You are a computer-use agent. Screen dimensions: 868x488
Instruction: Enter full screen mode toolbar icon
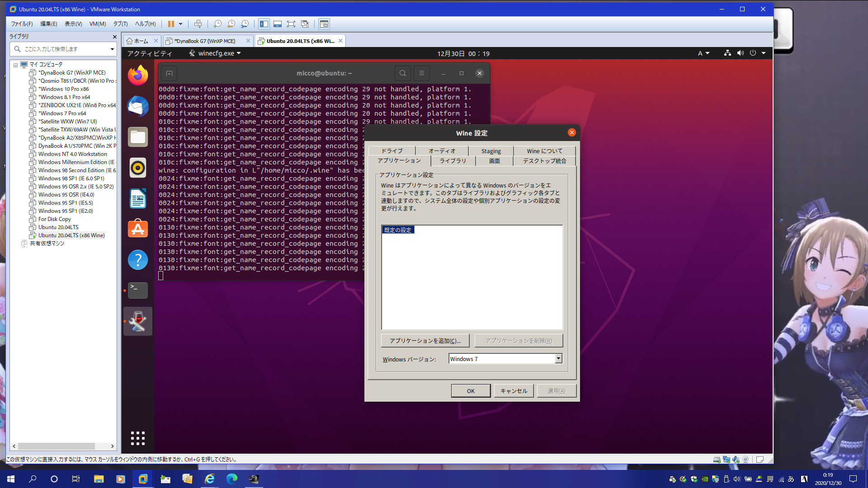tap(291, 24)
